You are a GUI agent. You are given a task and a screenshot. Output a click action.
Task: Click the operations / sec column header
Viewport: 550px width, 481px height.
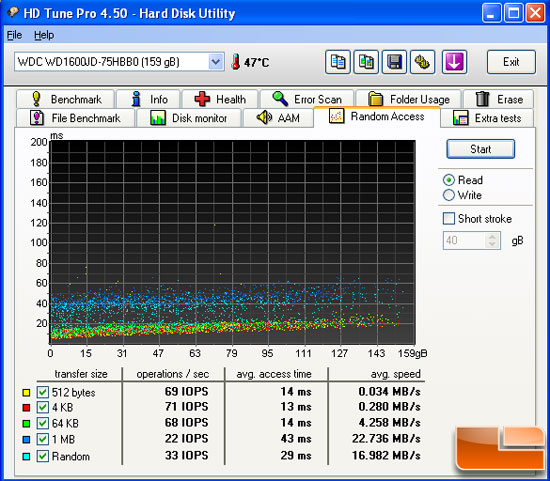pos(173,374)
